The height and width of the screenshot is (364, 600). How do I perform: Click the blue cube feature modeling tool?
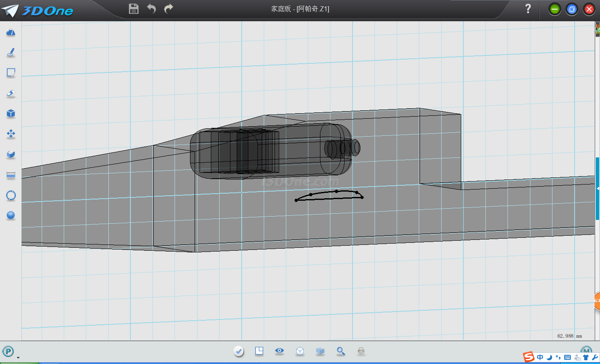11,114
